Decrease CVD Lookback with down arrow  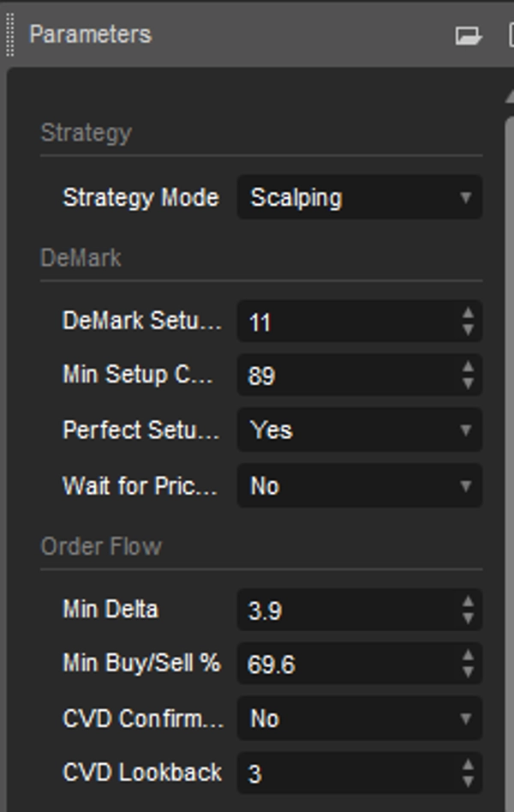pyautogui.click(x=468, y=781)
